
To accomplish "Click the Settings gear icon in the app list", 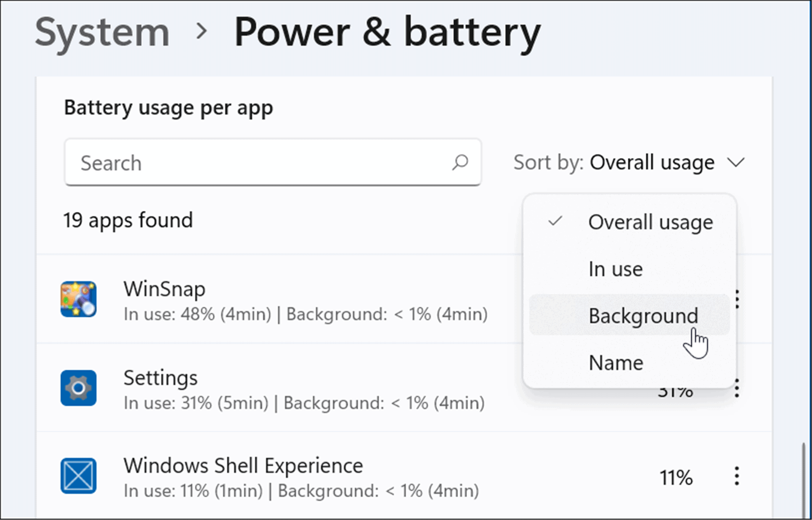I will [x=78, y=387].
